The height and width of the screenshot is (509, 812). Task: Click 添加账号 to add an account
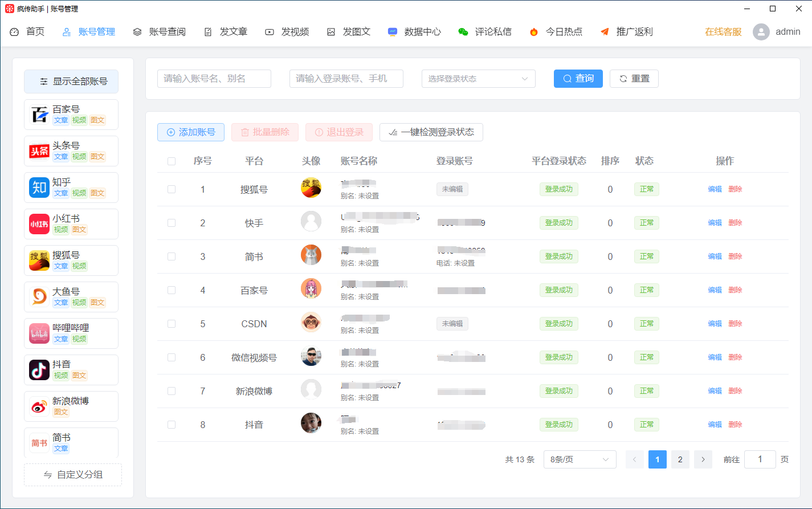[190, 132]
